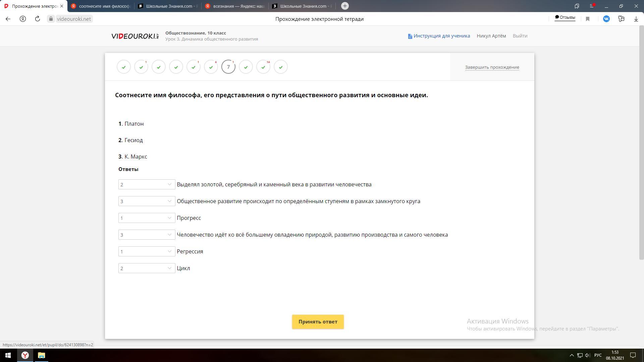Screen dimensions: 644x362
Task: Expand dropdown next to "Цикл"
Action: coord(147,268)
